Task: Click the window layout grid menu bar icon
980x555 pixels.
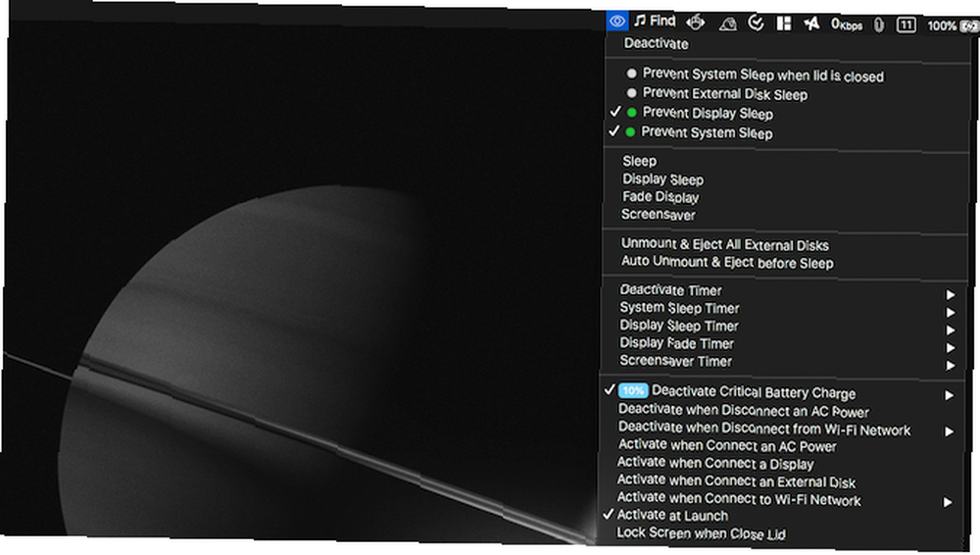Action: [784, 24]
